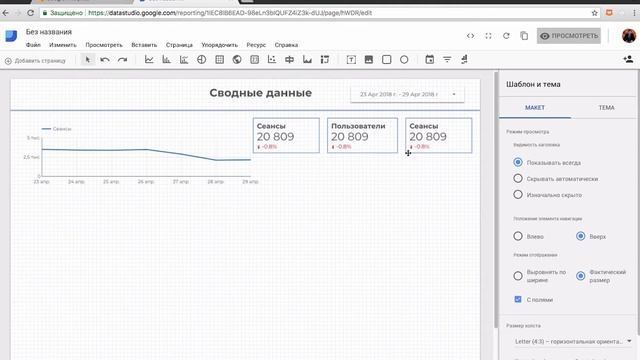
Task: Choose 'Выровнять по ширине' display mode
Action: (518, 276)
